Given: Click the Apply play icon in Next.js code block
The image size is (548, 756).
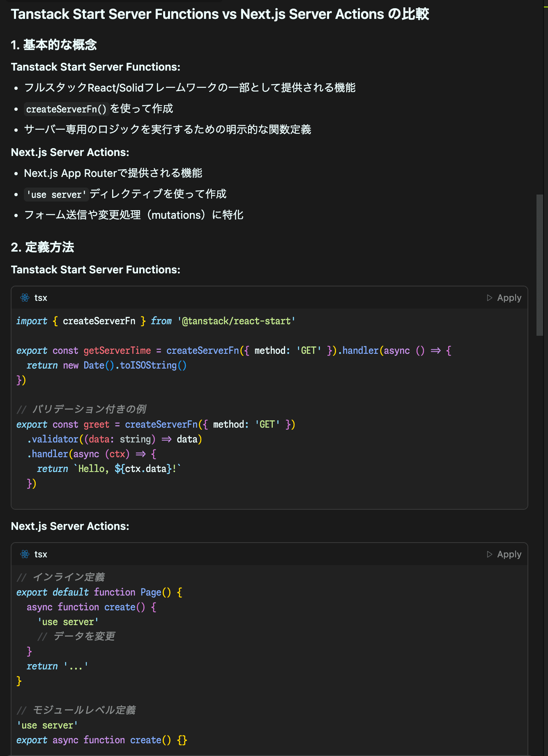Looking at the screenshot, I should tap(489, 554).
